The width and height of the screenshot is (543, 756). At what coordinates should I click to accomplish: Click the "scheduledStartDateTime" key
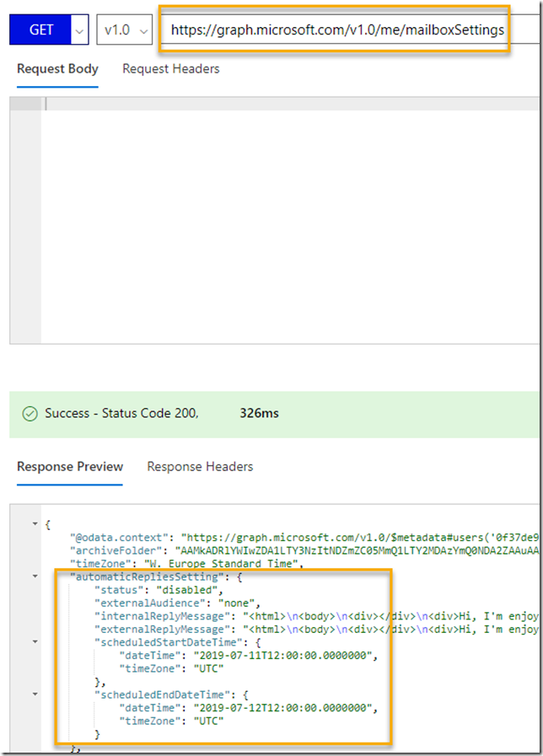(169, 642)
